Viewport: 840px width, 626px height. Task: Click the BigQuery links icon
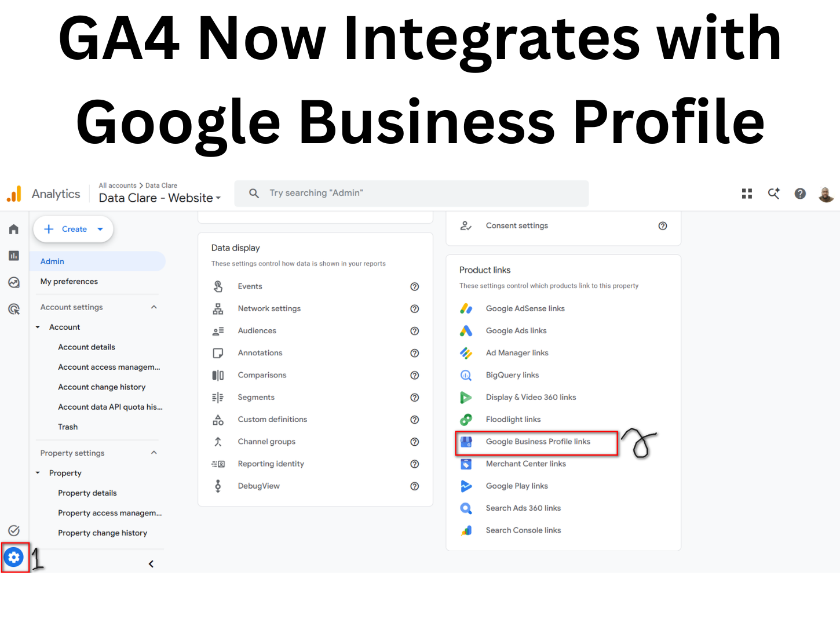tap(466, 376)
